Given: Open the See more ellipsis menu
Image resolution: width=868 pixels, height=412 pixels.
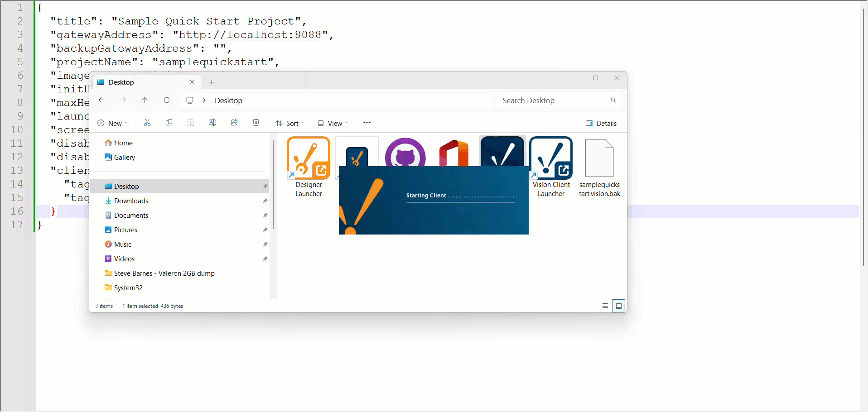Looking at the screenshot, I should [x=367, y=123].
